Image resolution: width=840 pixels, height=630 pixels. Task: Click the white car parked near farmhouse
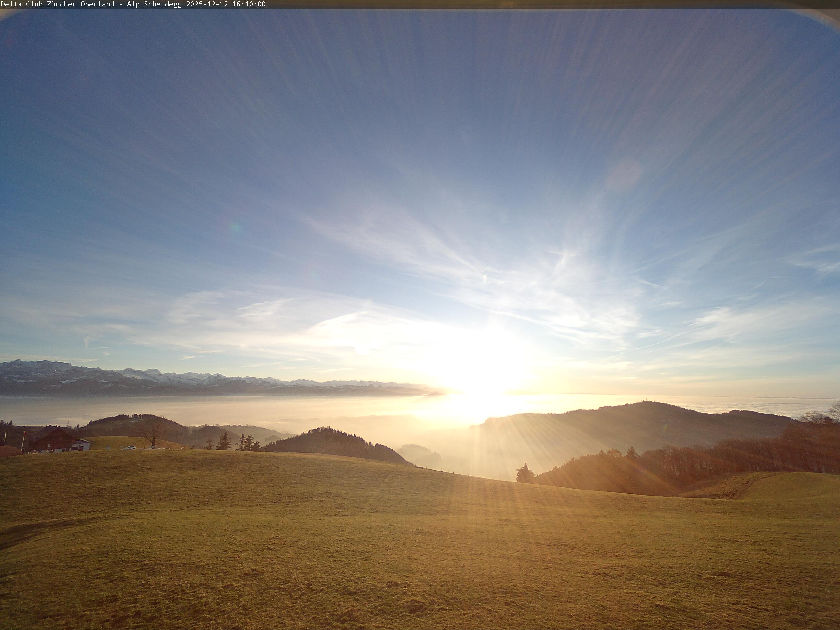pyautogui.click(x=130, y=448)
